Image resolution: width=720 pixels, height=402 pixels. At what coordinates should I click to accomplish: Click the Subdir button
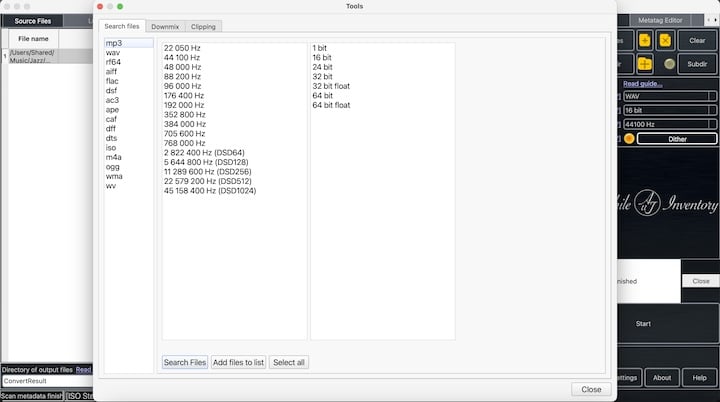click(697, 64)
